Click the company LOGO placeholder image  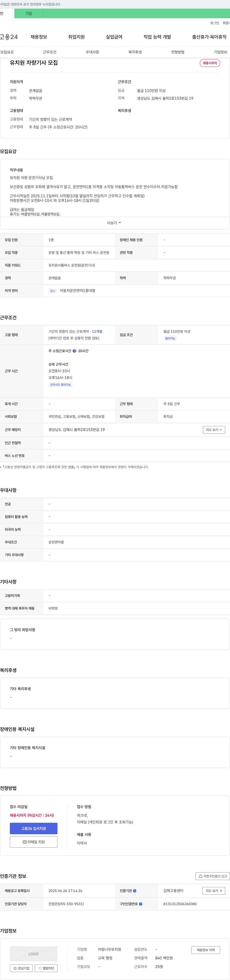[x=34, y=954]
